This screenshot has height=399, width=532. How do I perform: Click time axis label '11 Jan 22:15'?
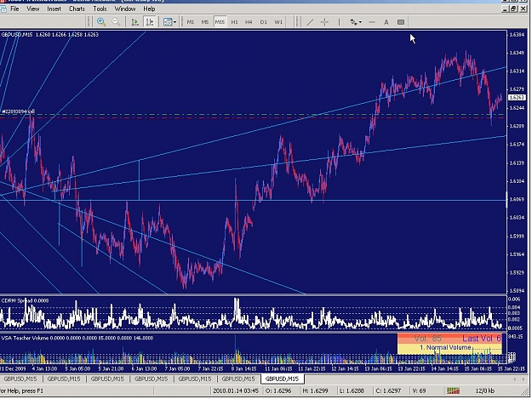312,369
